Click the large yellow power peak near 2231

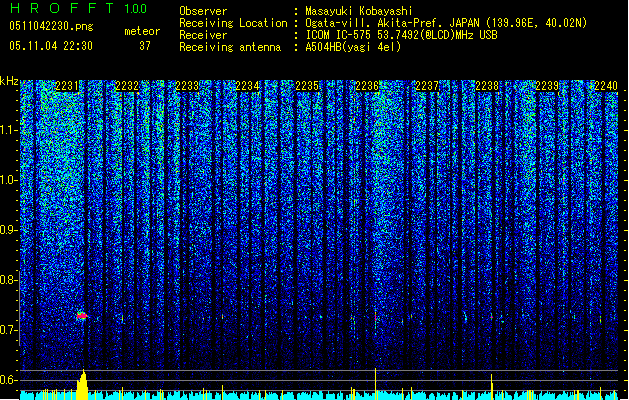[x=82, y=385]
